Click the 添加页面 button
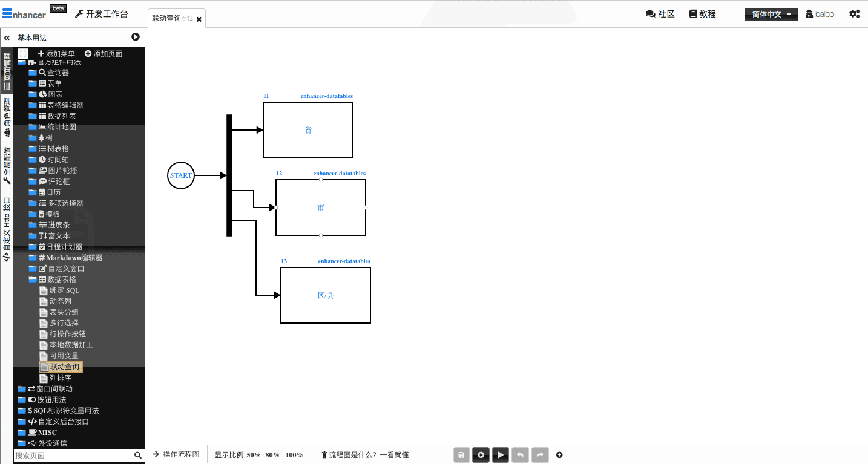Image resolution: width=868 pixels, height=464 pixels. pyautogui.click(x=104, y=54)
